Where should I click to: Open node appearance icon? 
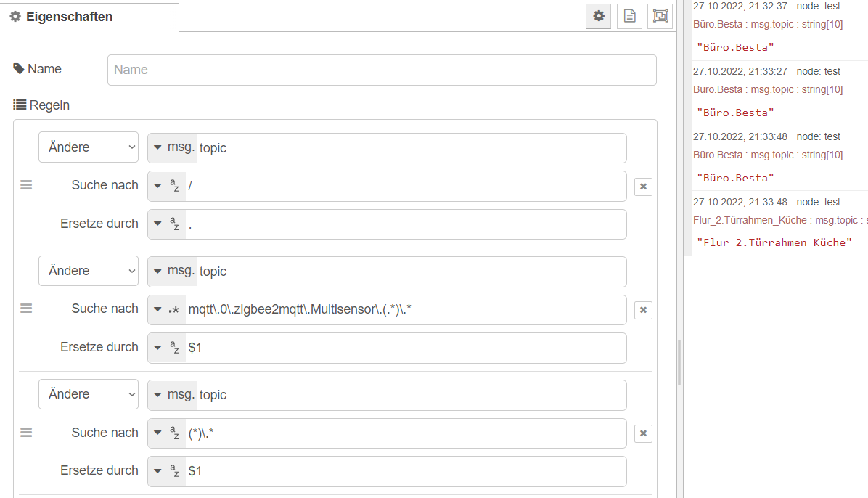(x=660, y=16)
